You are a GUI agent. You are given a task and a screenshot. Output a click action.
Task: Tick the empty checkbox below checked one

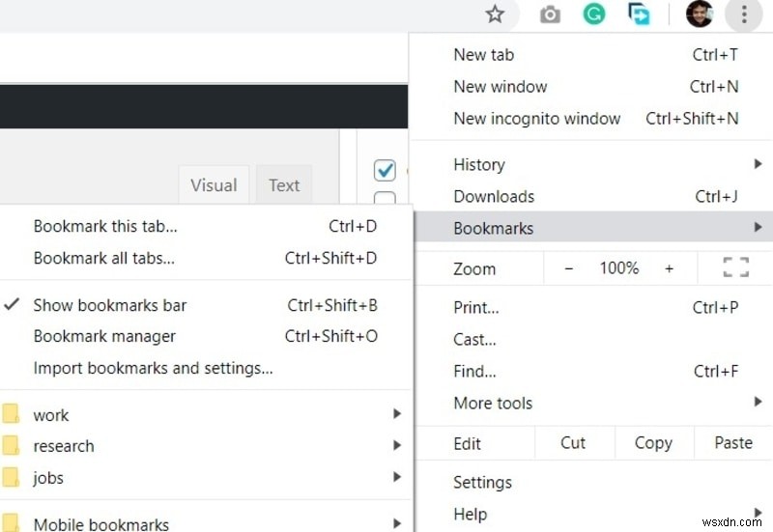[385, 198]
